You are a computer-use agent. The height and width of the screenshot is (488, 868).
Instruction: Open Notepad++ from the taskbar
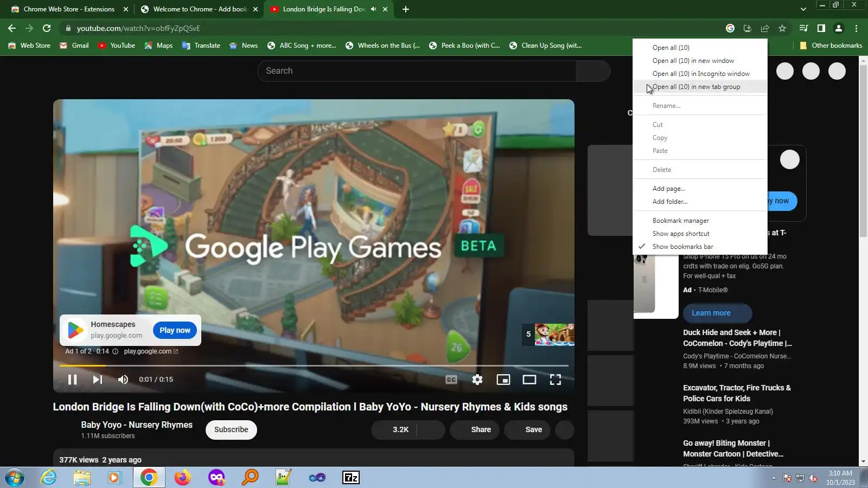tap(284, 478)
